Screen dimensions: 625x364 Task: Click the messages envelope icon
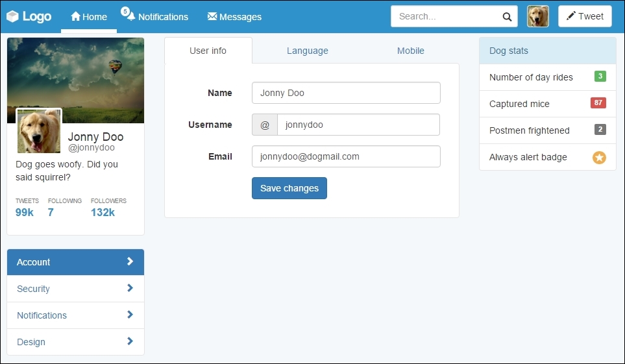[212, 16]
